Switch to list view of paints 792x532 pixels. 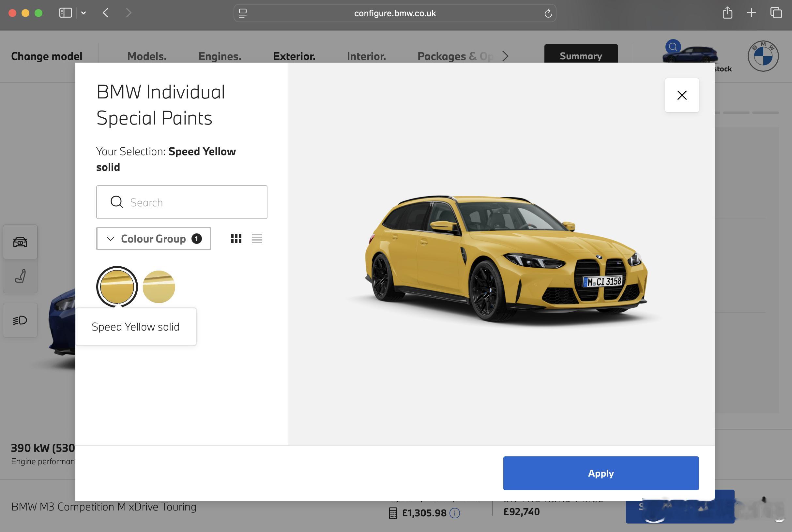click(x=257, y=239)
